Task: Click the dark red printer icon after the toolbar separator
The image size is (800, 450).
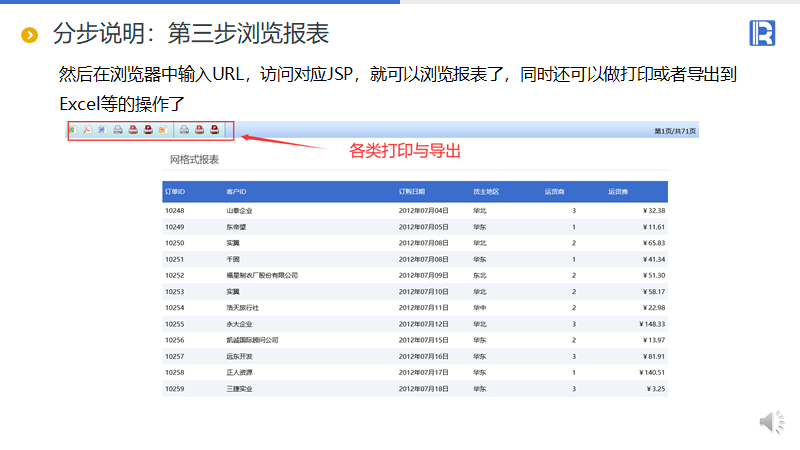Action: pos(215,130)
